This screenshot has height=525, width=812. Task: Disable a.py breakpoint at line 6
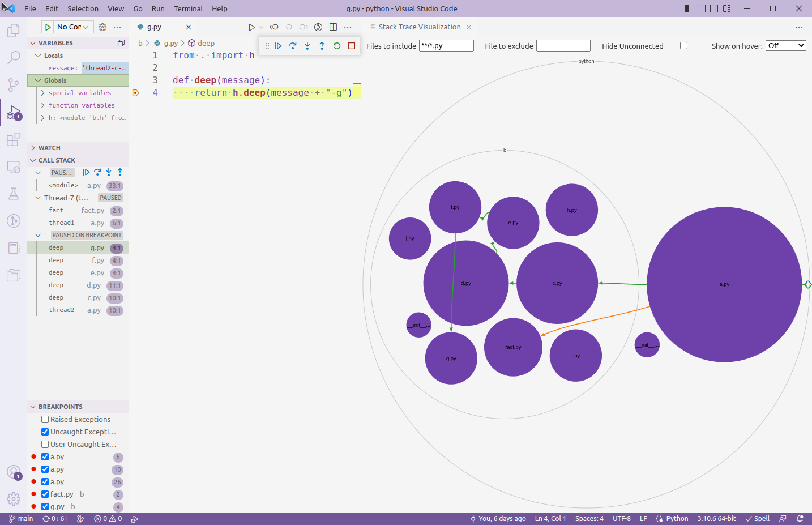point(45,457)
